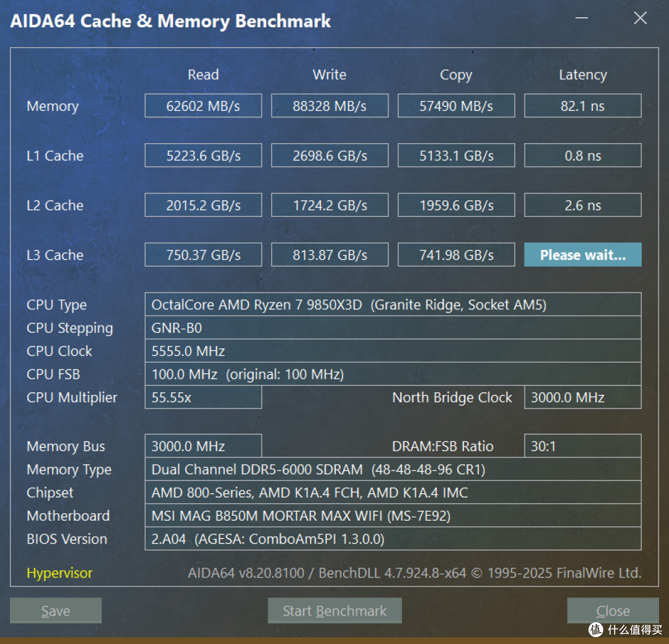Click the CPU Multiplier field 55.55x

point(203,397)
